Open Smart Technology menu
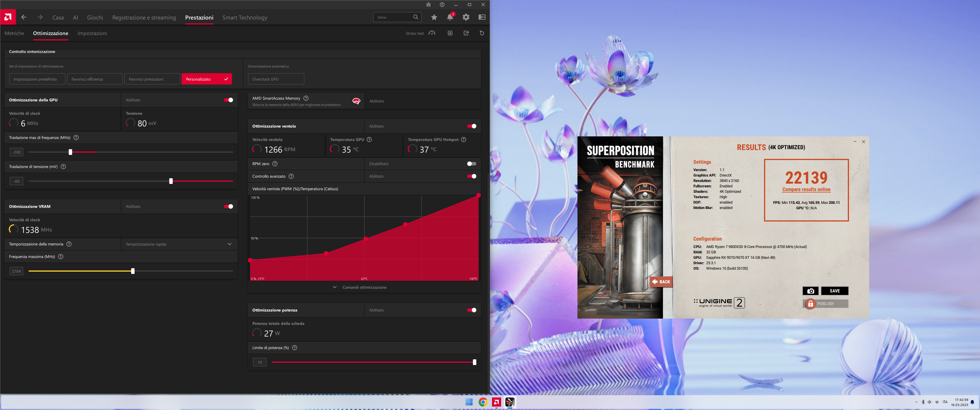Viewport: 980px width, 410px height. pos(245,17)
